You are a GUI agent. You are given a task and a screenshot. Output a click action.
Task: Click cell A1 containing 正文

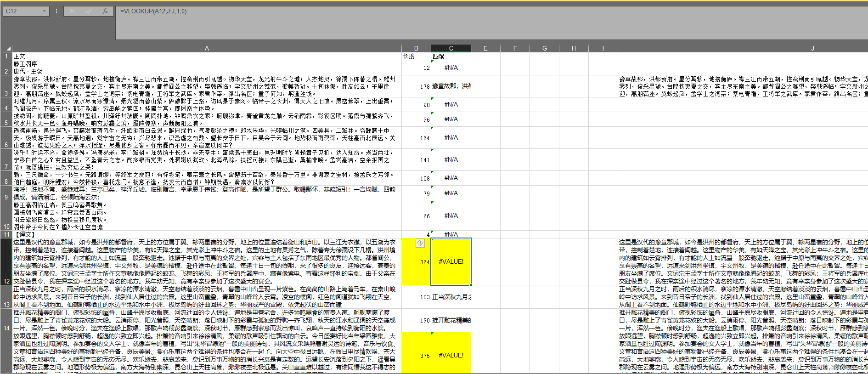pyautogui.click(x=207, y=56)
